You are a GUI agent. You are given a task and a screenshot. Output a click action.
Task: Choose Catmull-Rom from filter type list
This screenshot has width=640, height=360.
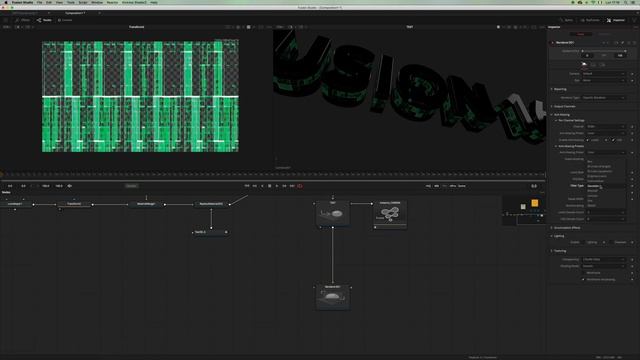coord(606,181)
